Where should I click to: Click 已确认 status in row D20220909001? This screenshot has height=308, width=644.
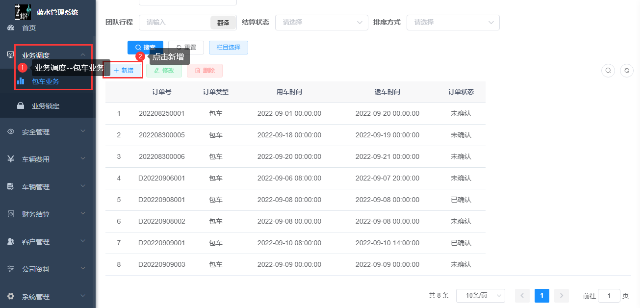tap(461, 243)
